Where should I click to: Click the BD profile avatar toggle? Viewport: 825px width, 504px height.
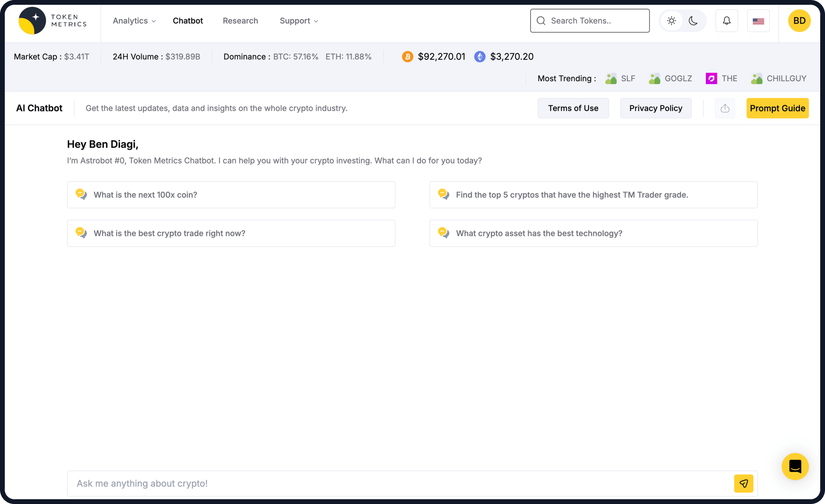tap(799, 20)
